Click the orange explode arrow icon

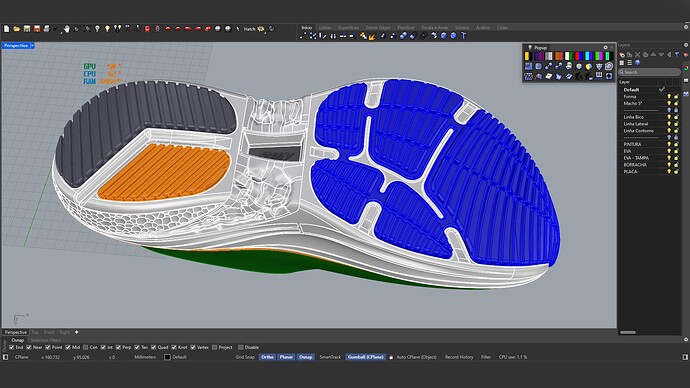tap(372, 37)
